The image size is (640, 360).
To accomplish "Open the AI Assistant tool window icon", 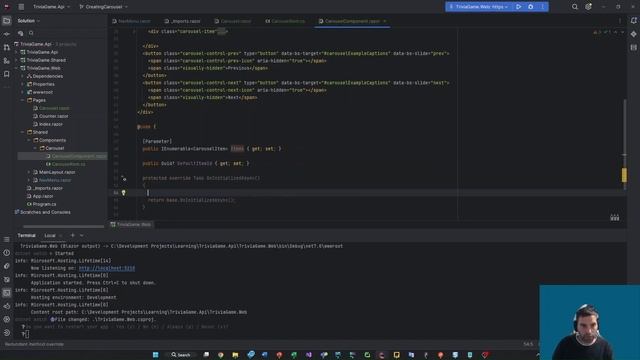I will click(633, 34).
